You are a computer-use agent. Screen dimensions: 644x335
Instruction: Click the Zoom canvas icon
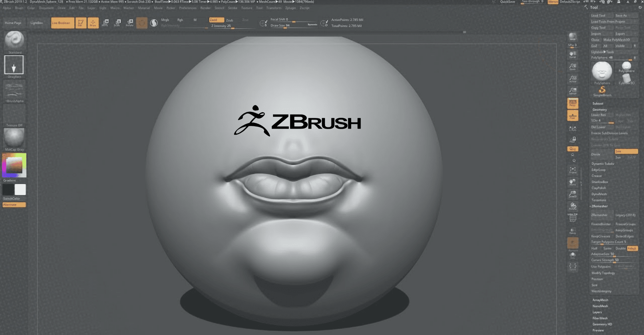[573, 67]
